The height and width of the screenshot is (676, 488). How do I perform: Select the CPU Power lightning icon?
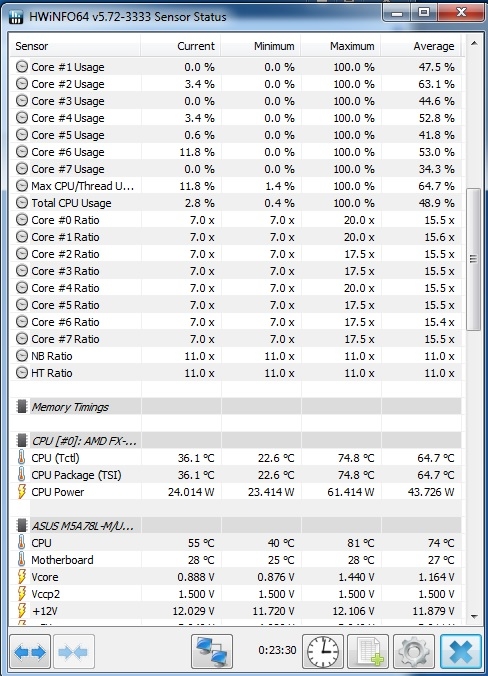click(22, 492)
